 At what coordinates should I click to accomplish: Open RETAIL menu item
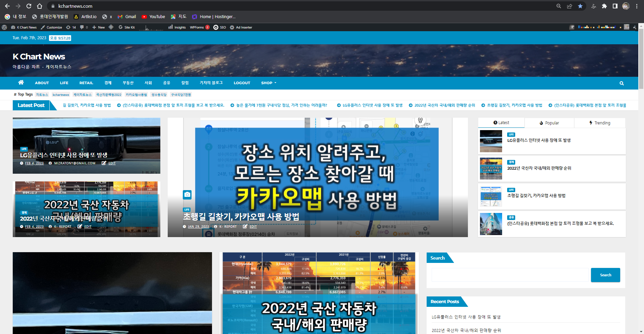tap(86, 83)
